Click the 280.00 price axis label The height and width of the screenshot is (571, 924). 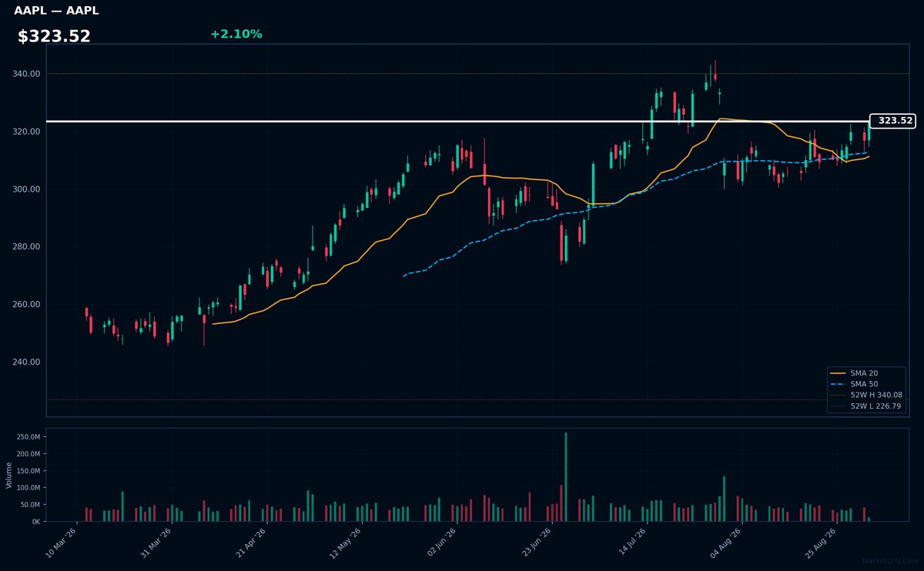coord(27,247)
